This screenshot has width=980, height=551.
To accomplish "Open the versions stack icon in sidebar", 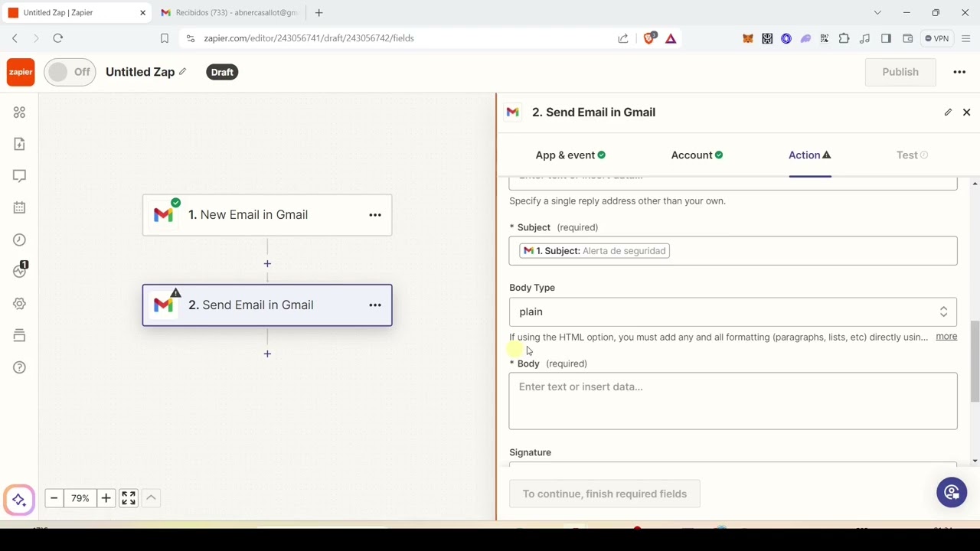I will [20, 335].
